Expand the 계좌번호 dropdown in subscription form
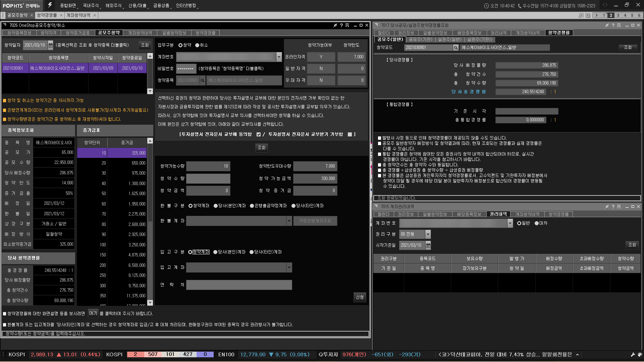Viewport: 644px width, 362px height. [279, 57]
